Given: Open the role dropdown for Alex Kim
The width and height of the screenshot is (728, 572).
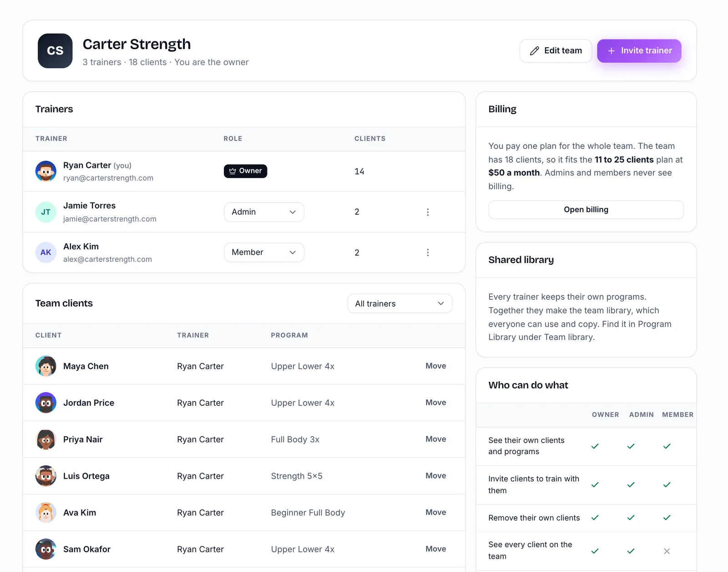Looking at the screenshot, I should coord(264,253).
